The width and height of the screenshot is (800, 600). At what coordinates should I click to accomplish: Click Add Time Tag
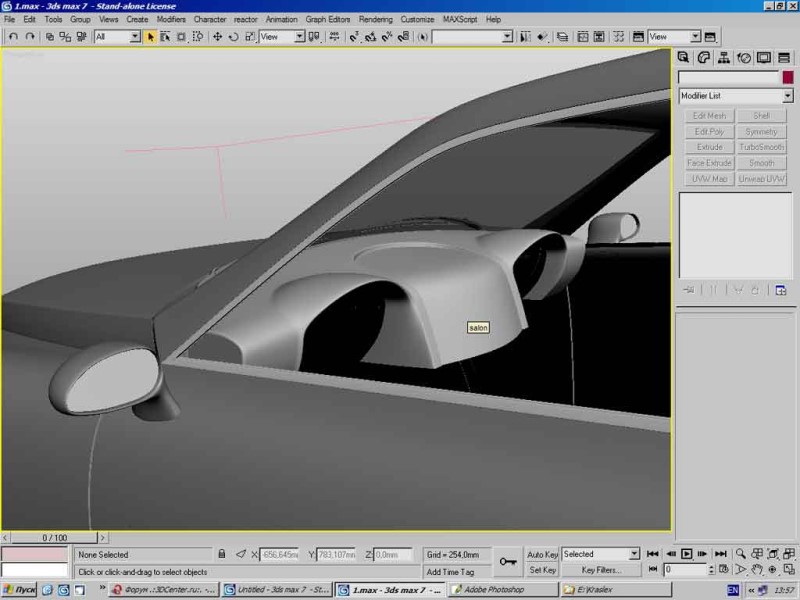pos(451,572)
